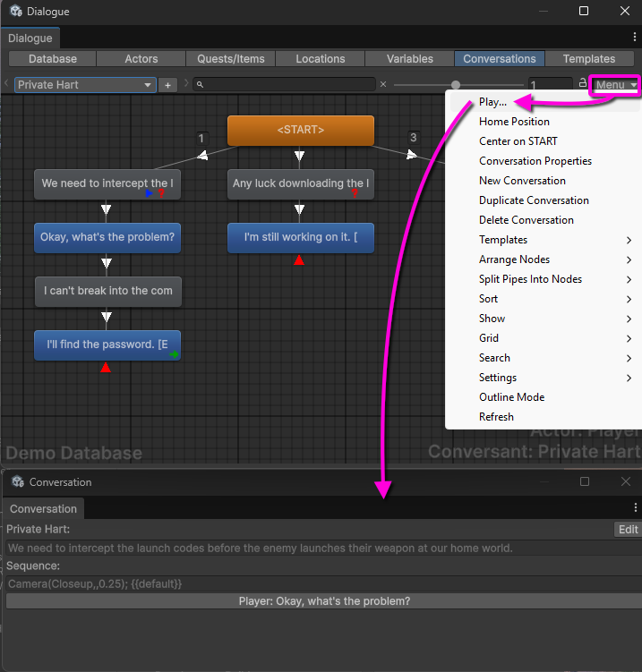Select the START node
The image size is (642, 672).
(x=301, y=131)
